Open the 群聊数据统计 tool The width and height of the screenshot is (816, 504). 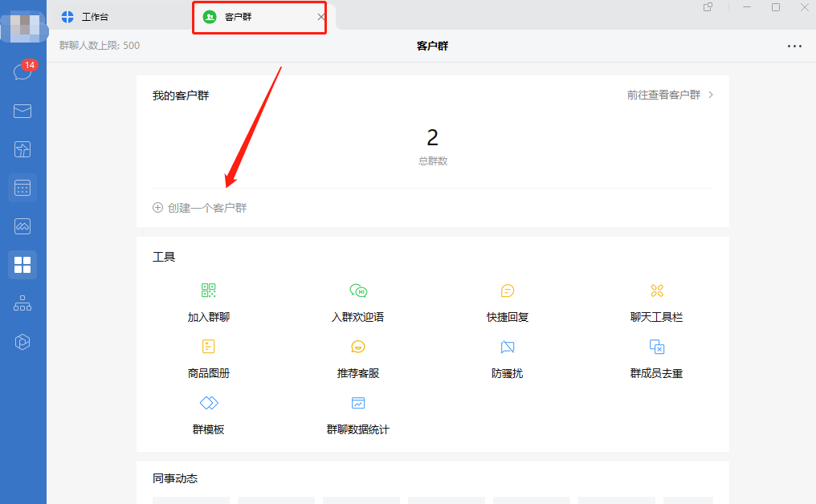(x=357, y=413)
